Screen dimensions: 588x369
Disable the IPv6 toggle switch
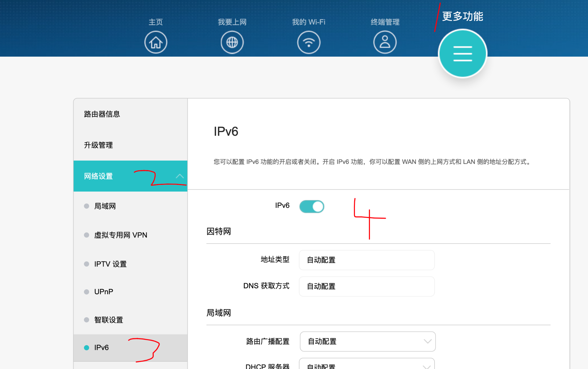311,206
